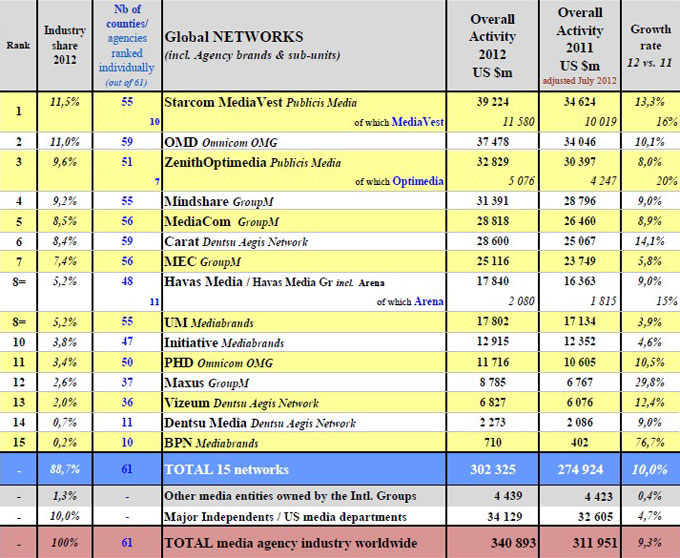The width and height of the screenshot is (680, 558).
Task: Click 'Dentsu Media Dentsu Aegis Network' cell
Action: 260,423
